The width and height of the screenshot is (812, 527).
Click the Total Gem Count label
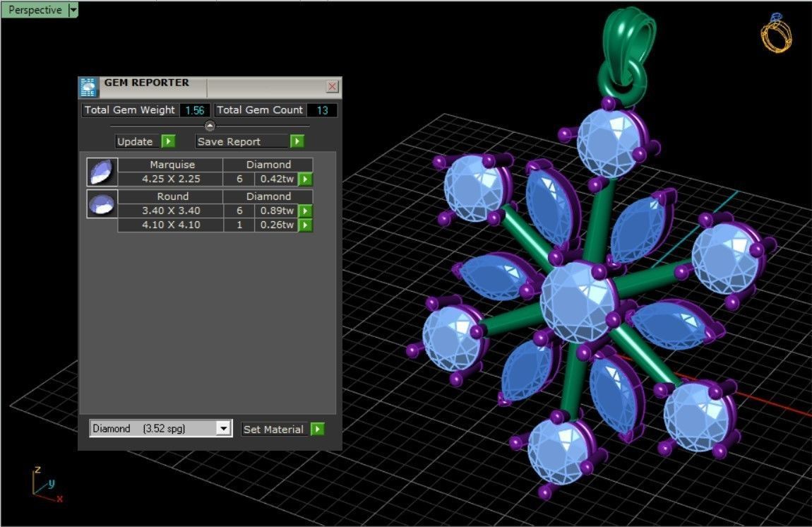259,110
